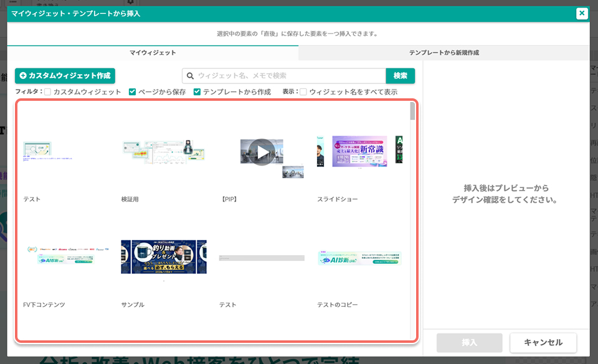Viewport: 598px width, 364px height.
Task: Click the 検証用 widget name
Action: coord(130,199)
